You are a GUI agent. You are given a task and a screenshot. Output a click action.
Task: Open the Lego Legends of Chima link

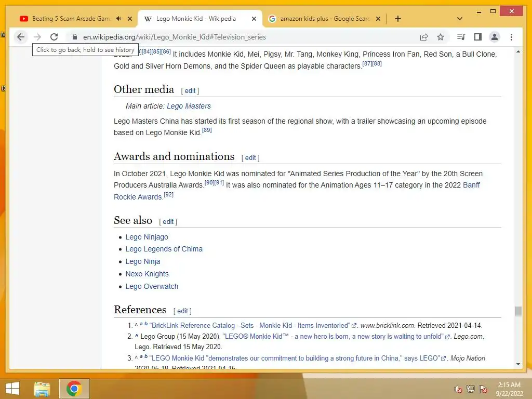[164, 249]
